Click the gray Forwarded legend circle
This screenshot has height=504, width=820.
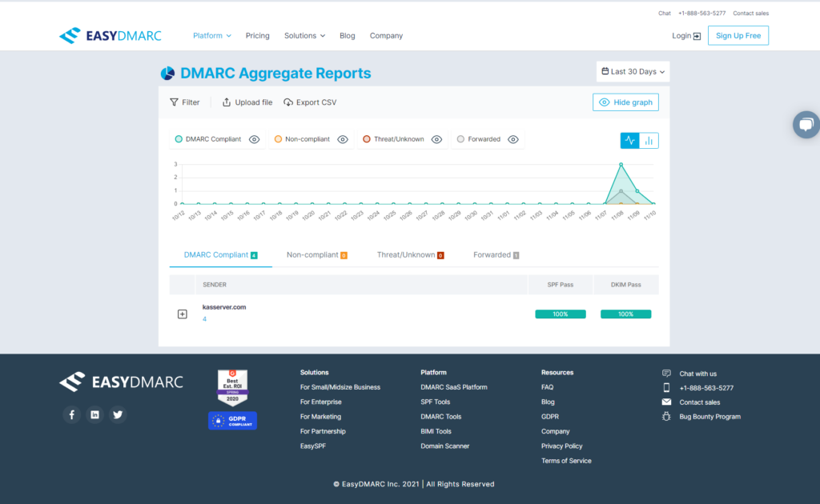coord(460,139)
